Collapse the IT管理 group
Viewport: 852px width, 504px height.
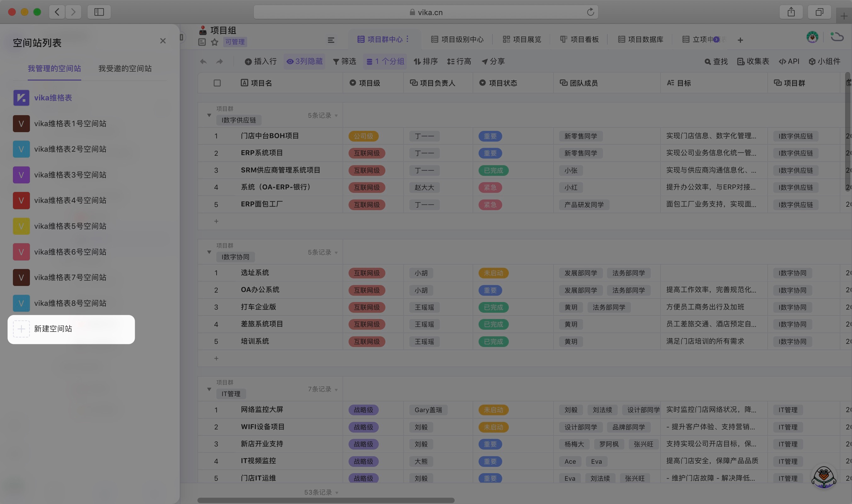209,389
